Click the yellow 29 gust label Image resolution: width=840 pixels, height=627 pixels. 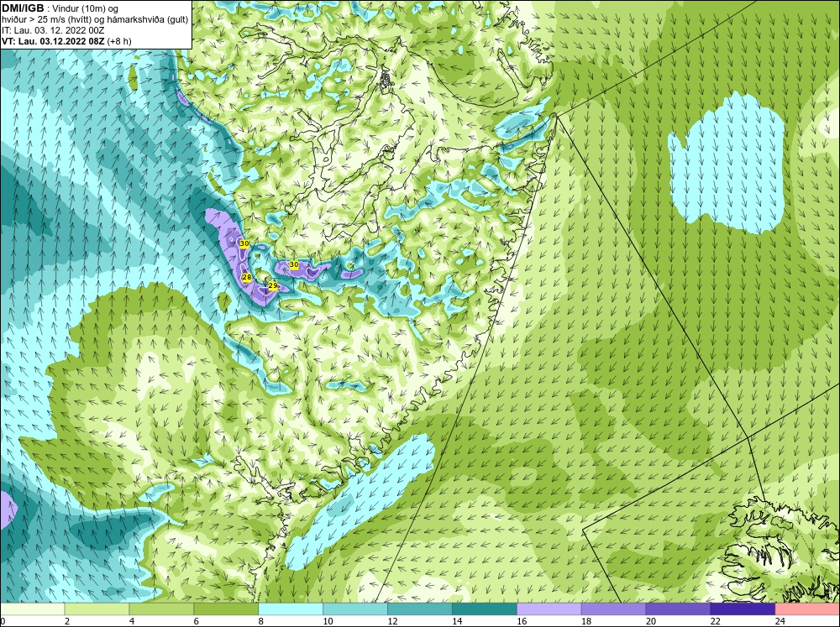pyautogui.click(x=273, y=286)
